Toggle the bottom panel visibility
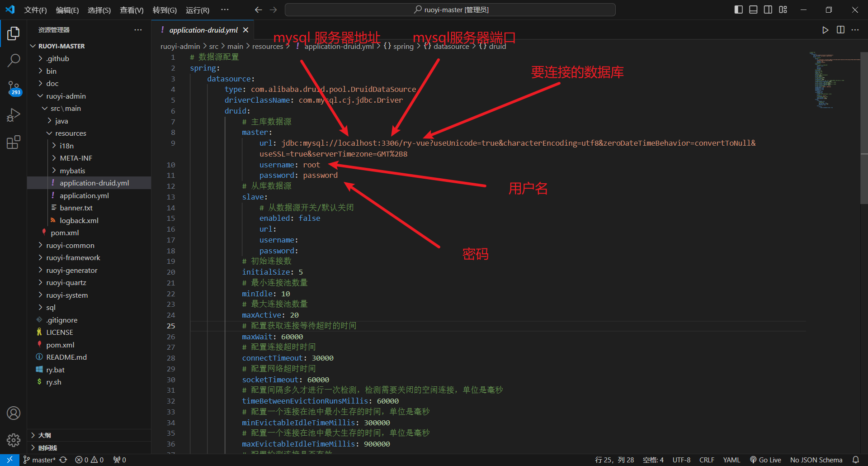Image resolution: width=868 pixels, height=466 pixels. tap(753, 10)
